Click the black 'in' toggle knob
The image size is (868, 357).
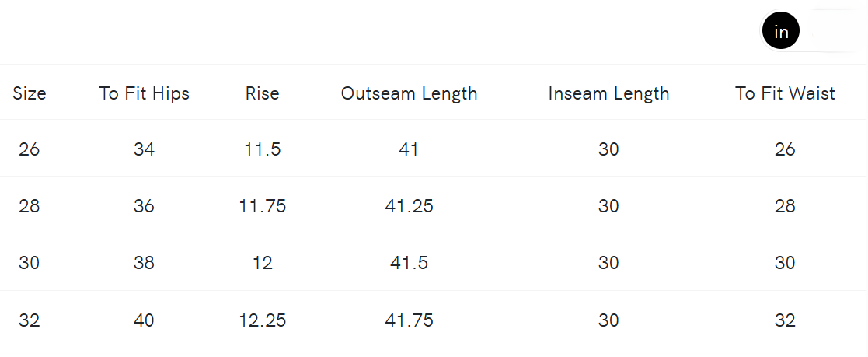tap(781, 32)
